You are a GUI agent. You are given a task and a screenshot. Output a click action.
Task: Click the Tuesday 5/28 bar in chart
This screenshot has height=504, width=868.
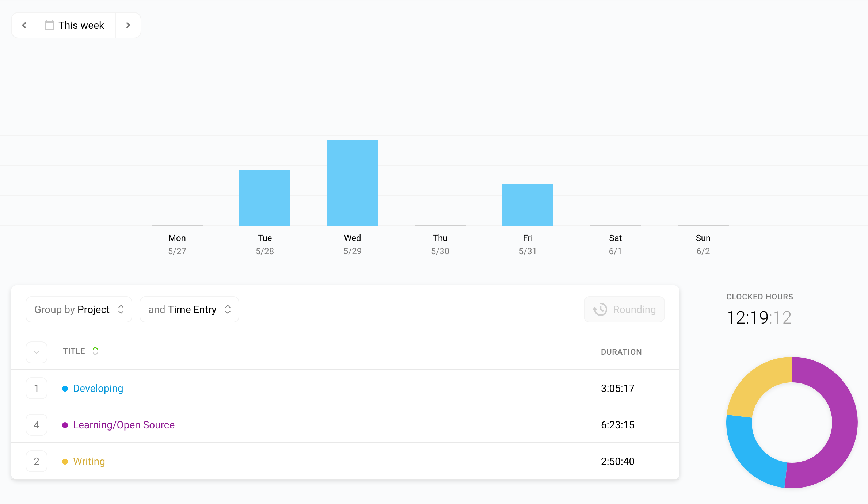coord(265,198)
